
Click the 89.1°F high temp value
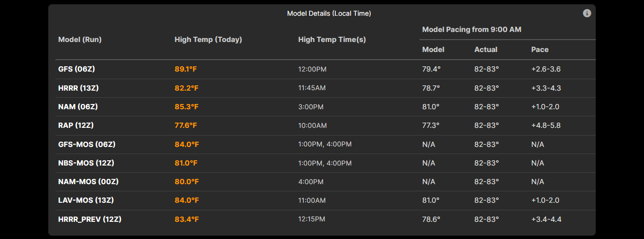tap(186, 69)
